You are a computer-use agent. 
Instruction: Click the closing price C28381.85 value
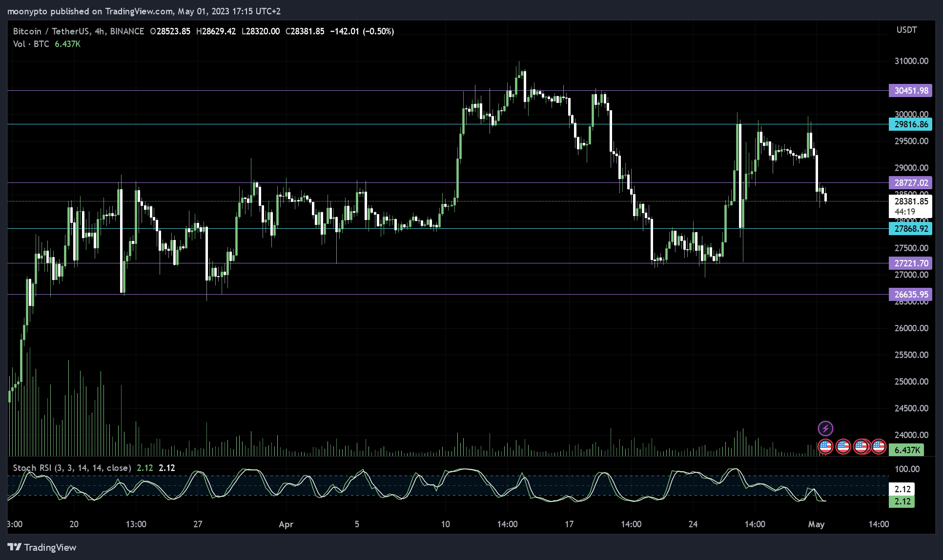click(305, 31)
